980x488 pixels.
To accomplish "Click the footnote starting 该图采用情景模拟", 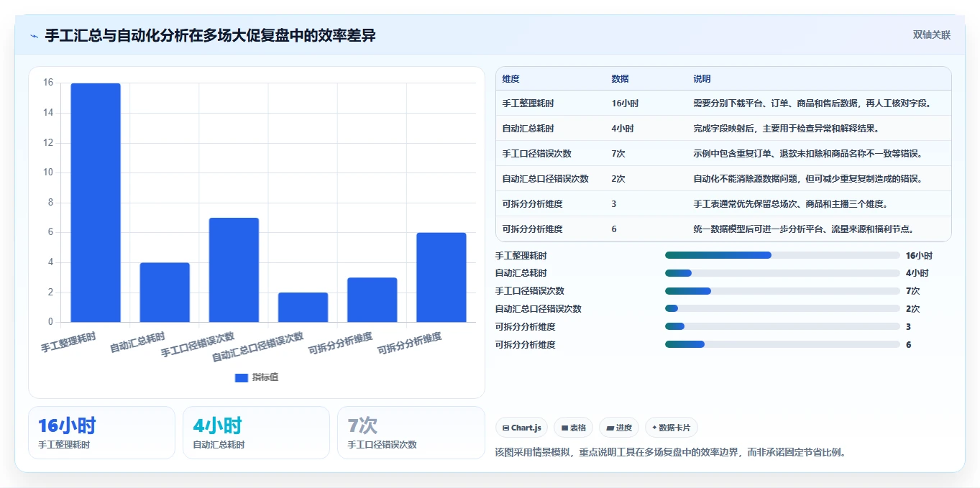I will tap(672, 452).
